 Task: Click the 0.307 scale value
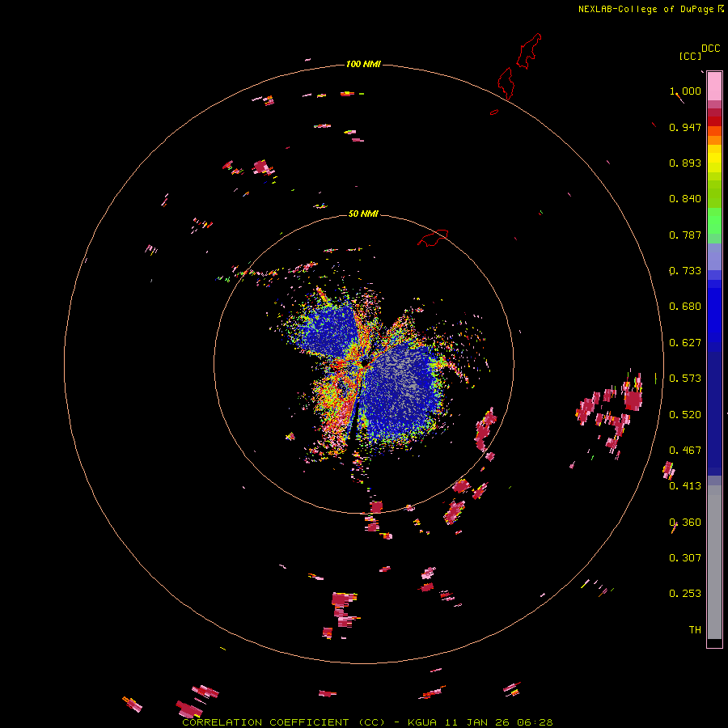685,558
